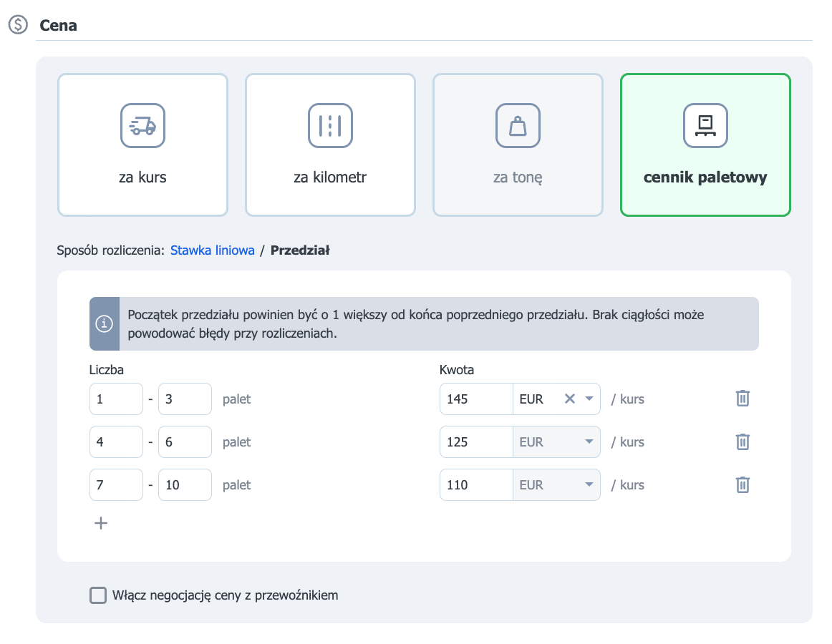This screenshot has width=832, height=644.
Task: Delete the 7-10 palet range row
Action: 742,484
